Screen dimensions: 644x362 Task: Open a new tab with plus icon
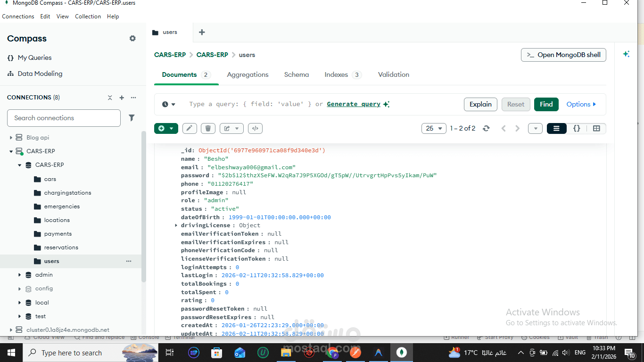pos(202,32)
